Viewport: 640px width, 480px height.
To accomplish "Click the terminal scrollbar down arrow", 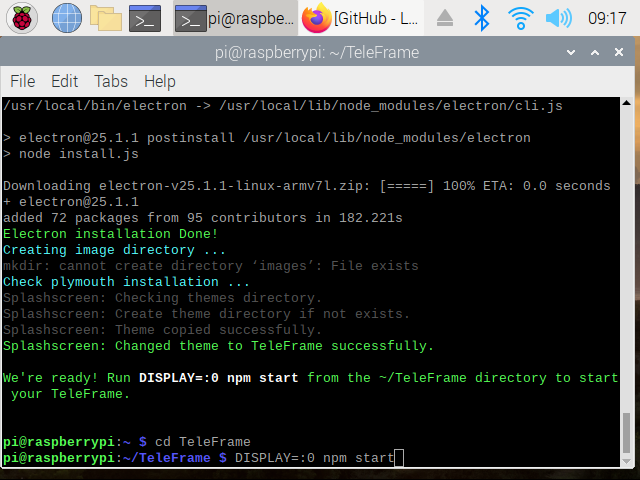I will tap(627, 462).
